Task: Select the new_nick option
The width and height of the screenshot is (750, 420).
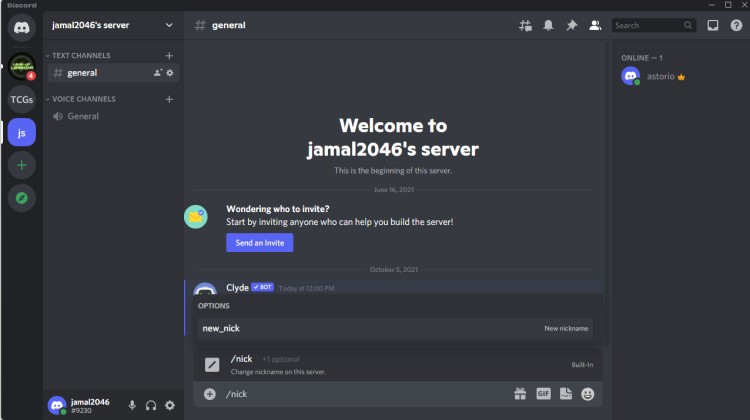Action: click(395, 329)
